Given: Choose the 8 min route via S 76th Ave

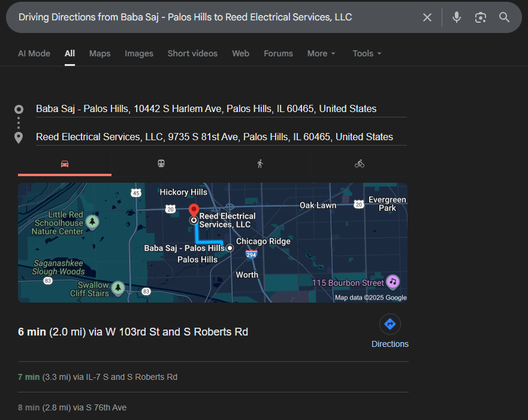Looking at the screenshot, I should click(x=73, y=407).
